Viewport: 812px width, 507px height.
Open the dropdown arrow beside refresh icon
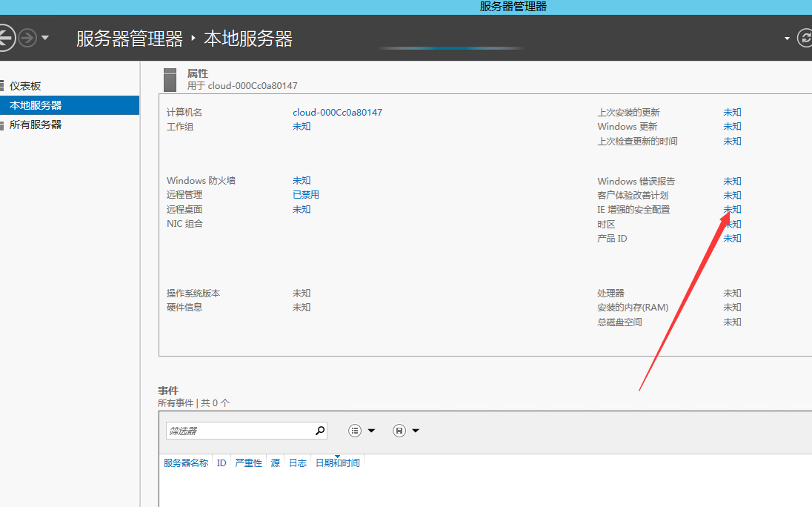pyautogui.click(x=787, y=39)
